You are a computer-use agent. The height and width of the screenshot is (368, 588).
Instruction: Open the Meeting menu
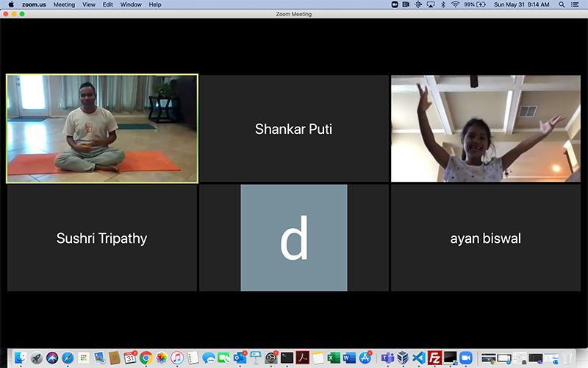tap(64, 4)
